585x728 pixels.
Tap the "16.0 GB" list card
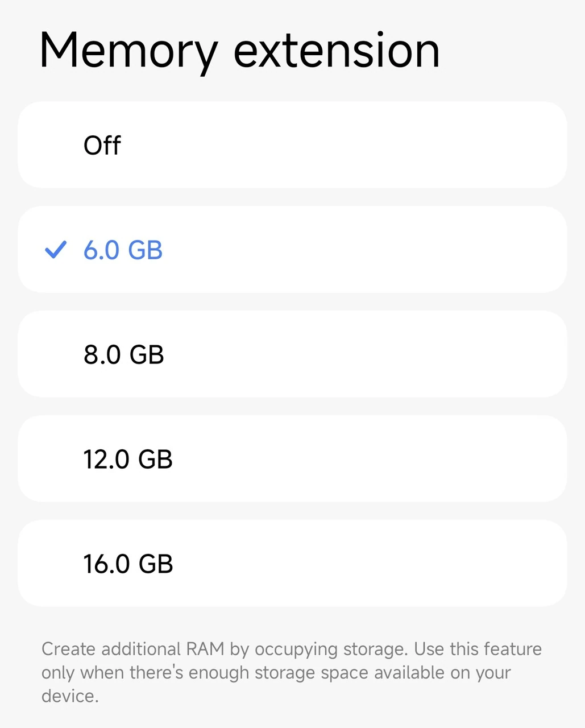click(292, 564)
